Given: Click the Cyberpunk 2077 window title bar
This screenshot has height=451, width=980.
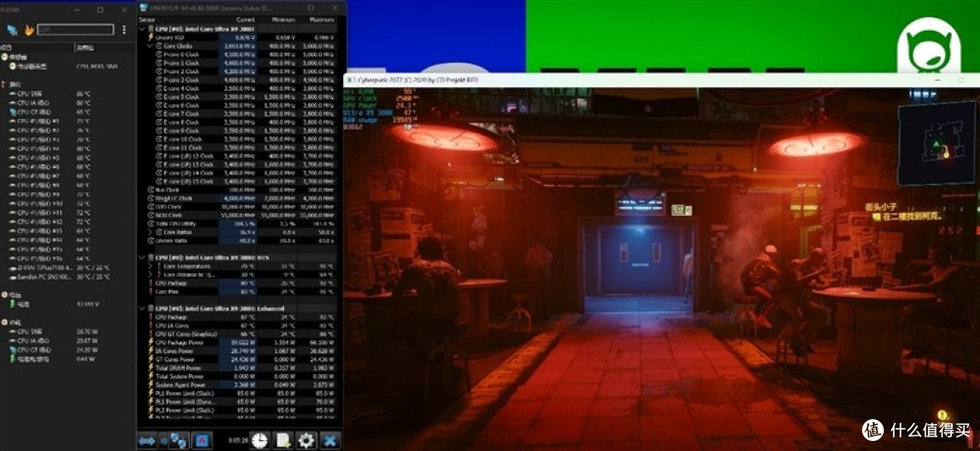Looking at the screenshot, I should click(661, 81).
